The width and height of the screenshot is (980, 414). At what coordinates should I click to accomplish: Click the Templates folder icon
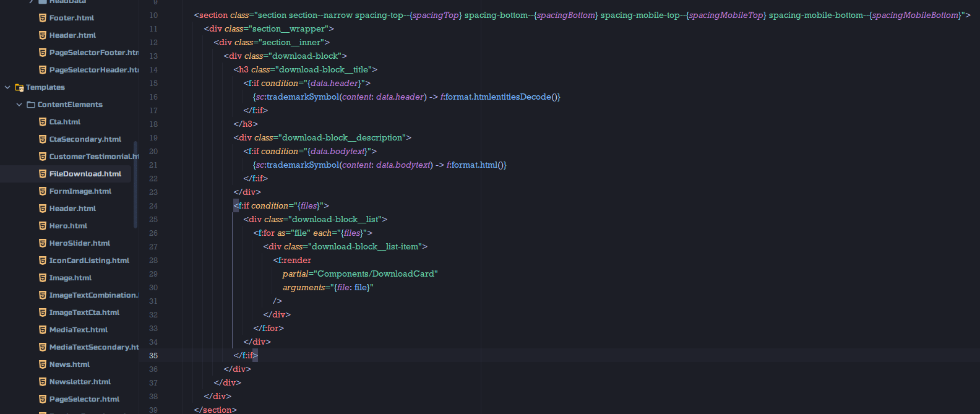point(19,87)
